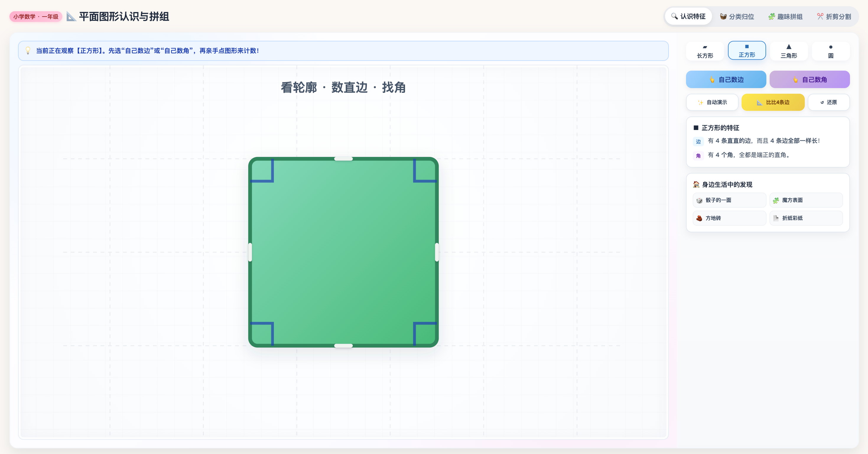Click the top edge handle of square
Viewport: 868px width, 454px height.
pos(343,159)
